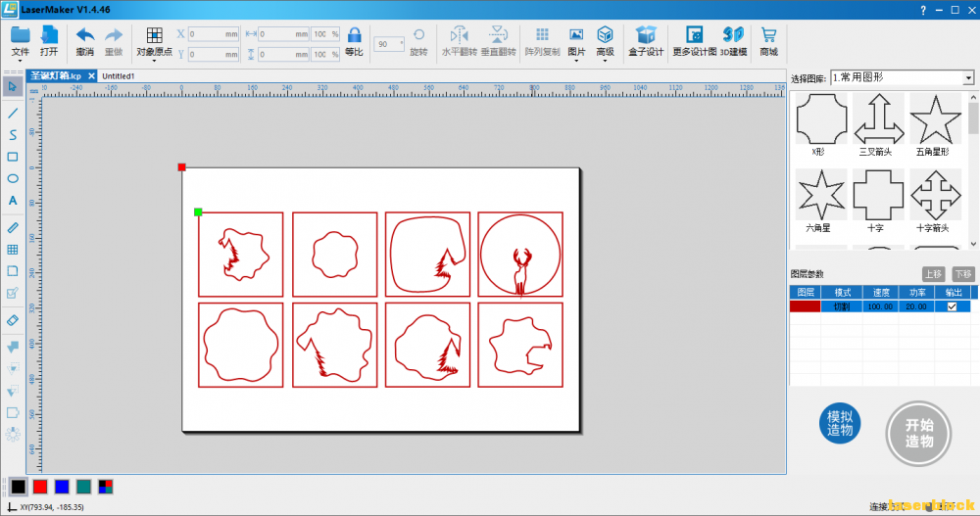
Task: Click the 模拟造物 simulate button
Action: tap(840, 424)
